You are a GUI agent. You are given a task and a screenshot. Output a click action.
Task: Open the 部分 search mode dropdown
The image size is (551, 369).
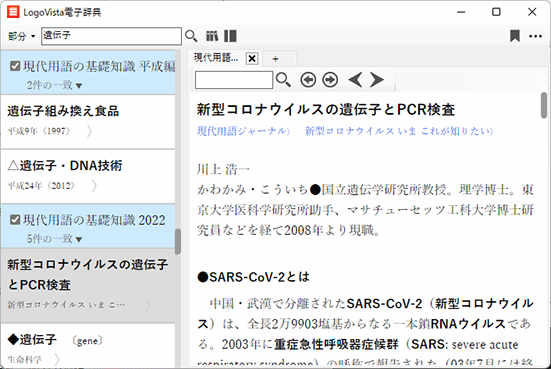21,36
